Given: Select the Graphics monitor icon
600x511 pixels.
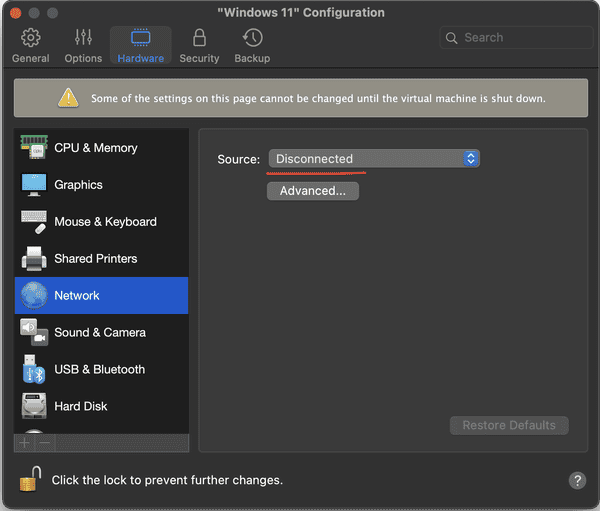Looking at the screenshot, I should (34, 185).
